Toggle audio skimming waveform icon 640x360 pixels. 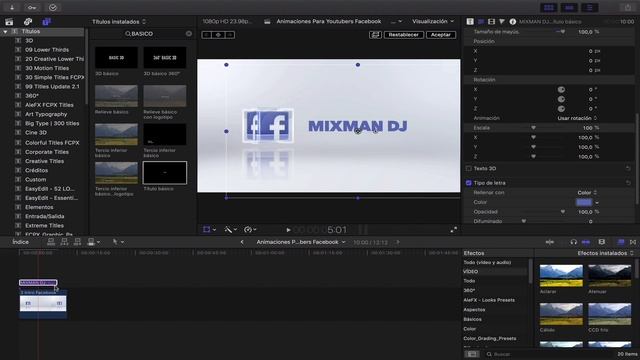[550, 242]
